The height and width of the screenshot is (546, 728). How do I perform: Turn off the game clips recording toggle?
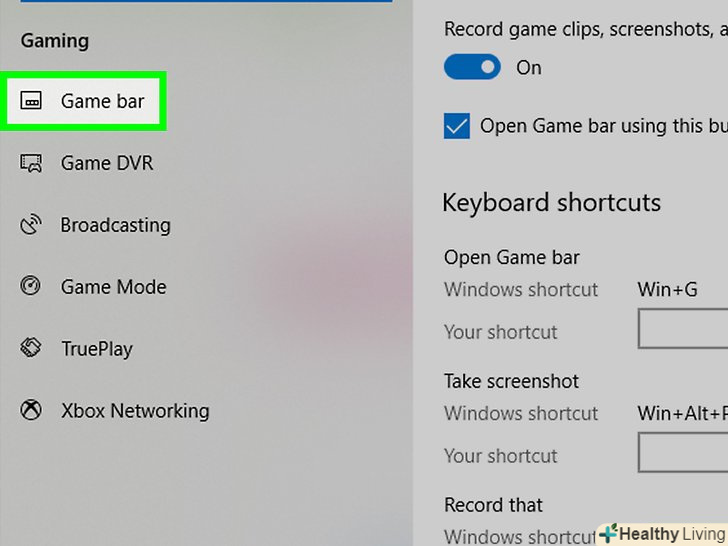click(472, 67)
